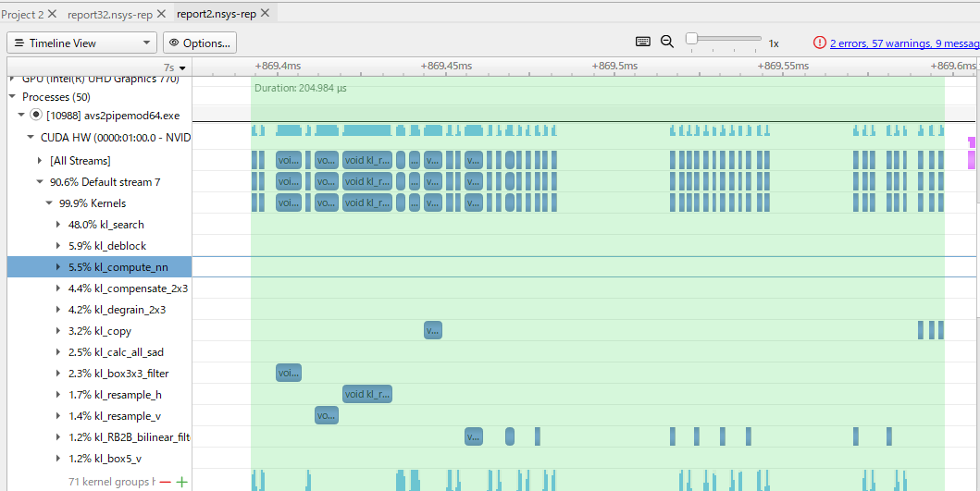The width and height of the screenshot is (980, 491).
Task: Open the Timeline View dropdown
Action: (81, 43)
